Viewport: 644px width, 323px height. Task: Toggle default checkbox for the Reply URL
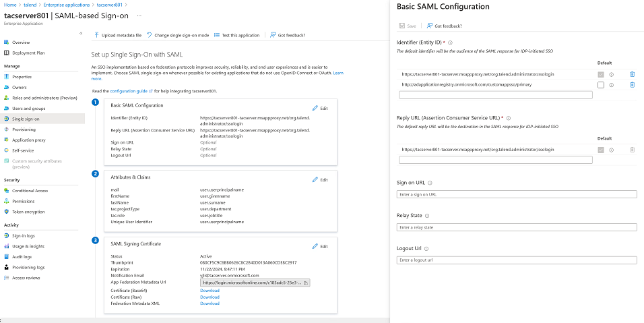[x=601, y=150]
